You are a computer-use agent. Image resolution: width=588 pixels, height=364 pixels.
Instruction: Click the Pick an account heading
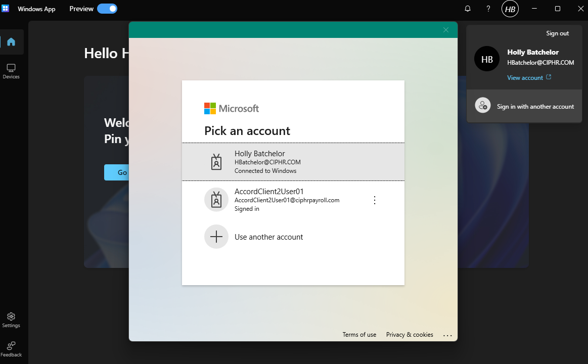[x=247, y=131]
